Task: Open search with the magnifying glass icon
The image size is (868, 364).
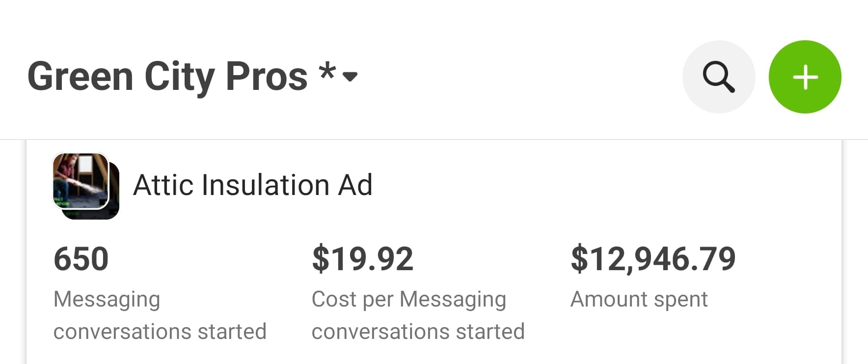Action: point(718,77)
